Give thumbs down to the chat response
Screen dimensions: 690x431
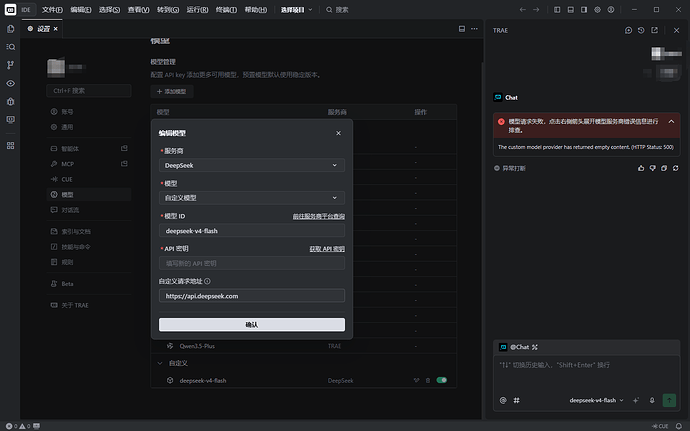click(653, 168)
